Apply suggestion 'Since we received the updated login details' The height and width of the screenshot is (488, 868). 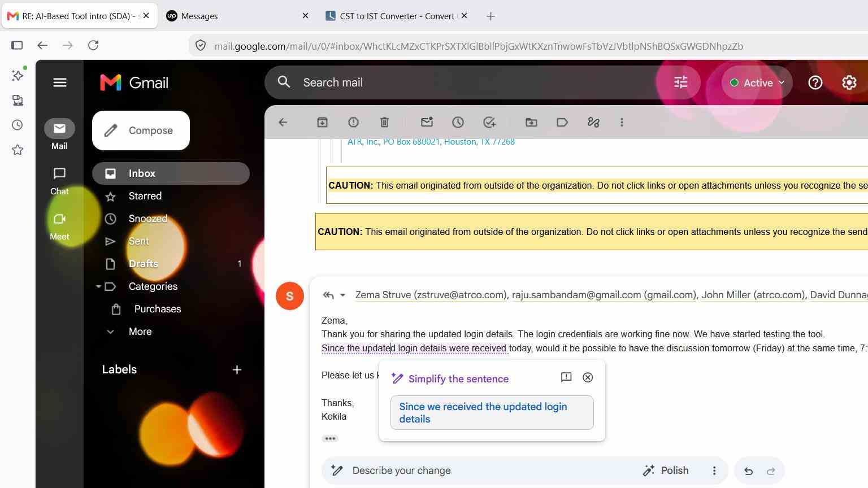(x=492, y=413)
